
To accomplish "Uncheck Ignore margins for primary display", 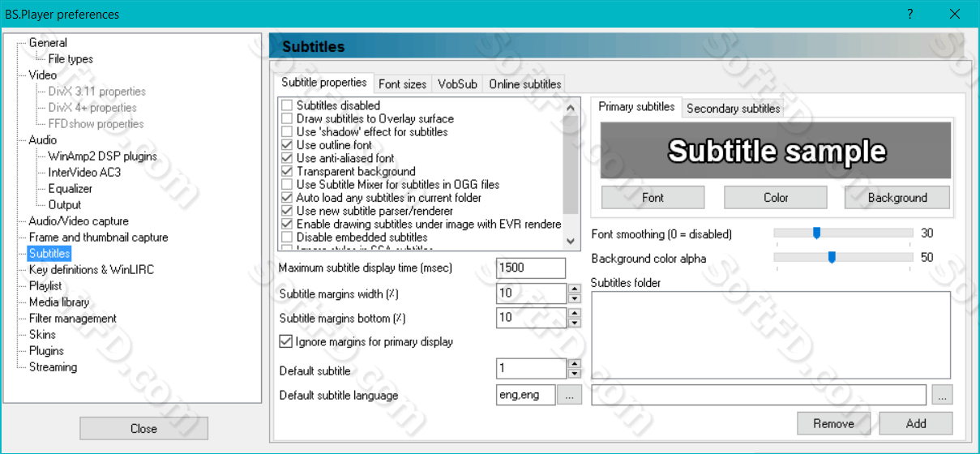I will (x=285, y=341).
